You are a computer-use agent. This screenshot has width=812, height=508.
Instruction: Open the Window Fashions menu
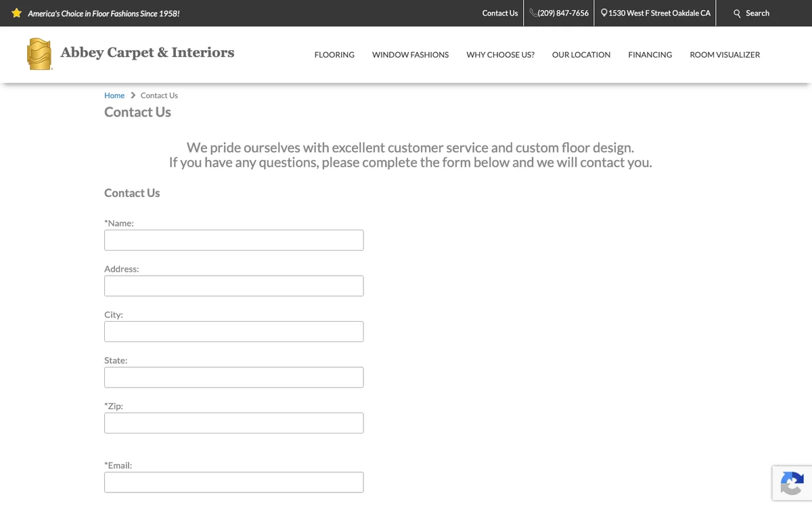(x=410, y=55)
